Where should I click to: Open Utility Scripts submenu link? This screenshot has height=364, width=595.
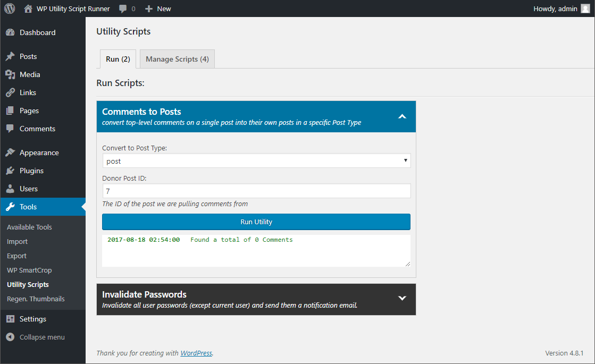(x=28, y=285)
